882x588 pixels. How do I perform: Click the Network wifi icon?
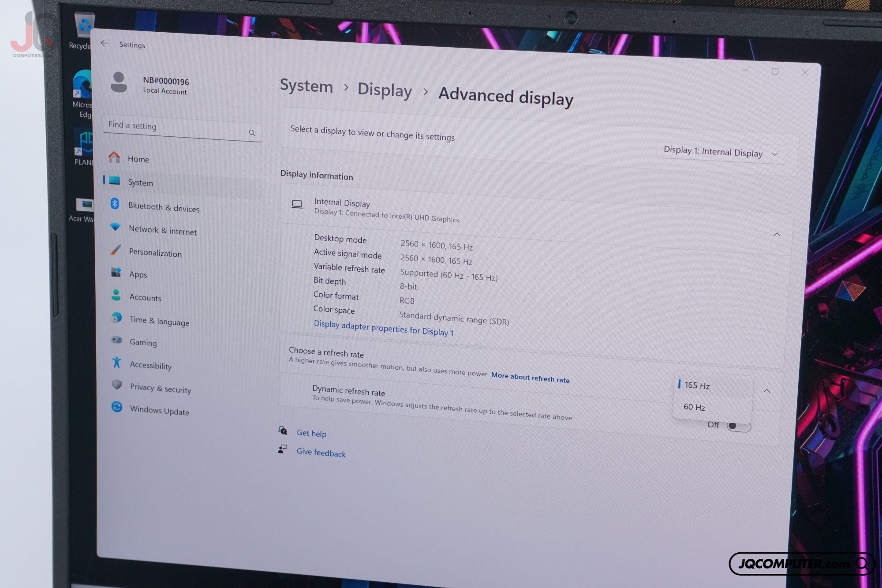(115, 227)
